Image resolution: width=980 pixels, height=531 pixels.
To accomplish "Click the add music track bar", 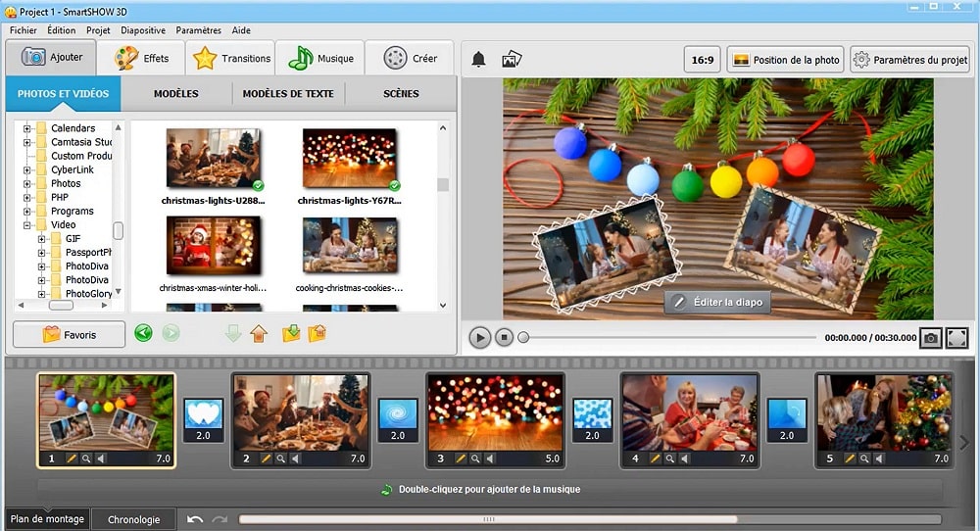I will tap(489, 489).
